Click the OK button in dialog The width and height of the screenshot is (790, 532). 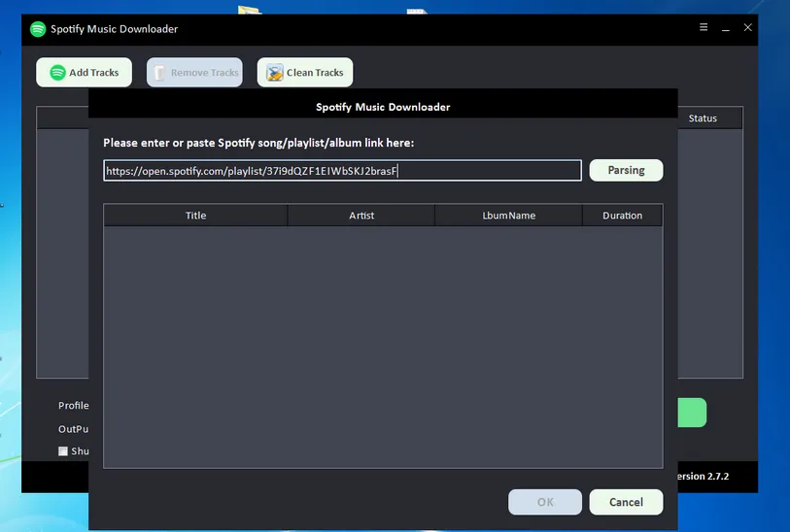(x=544, y=502)
